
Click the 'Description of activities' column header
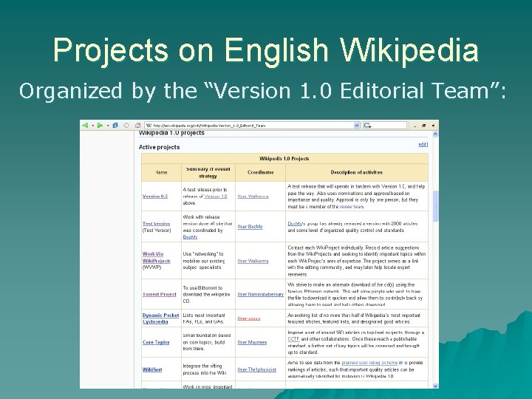click(357, 172)
